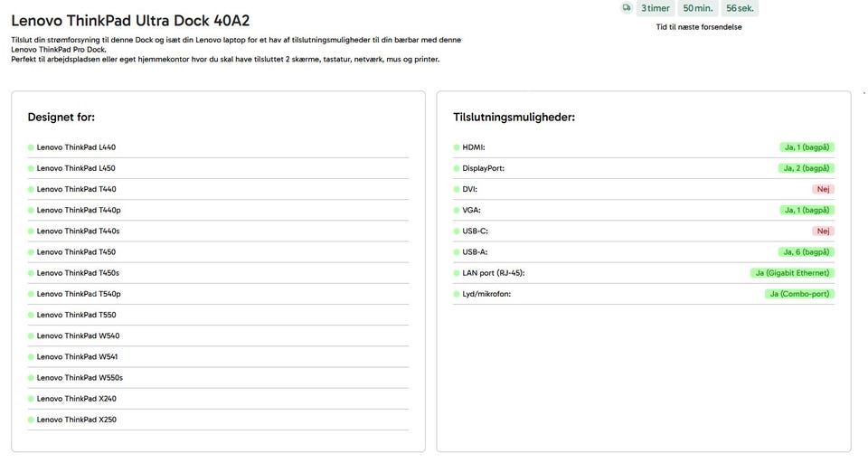The height and width of the screenshot is (463, 868).
Task: Click the 'Tilslutningsmuligheder:' heading
Action: pos(514,117)
